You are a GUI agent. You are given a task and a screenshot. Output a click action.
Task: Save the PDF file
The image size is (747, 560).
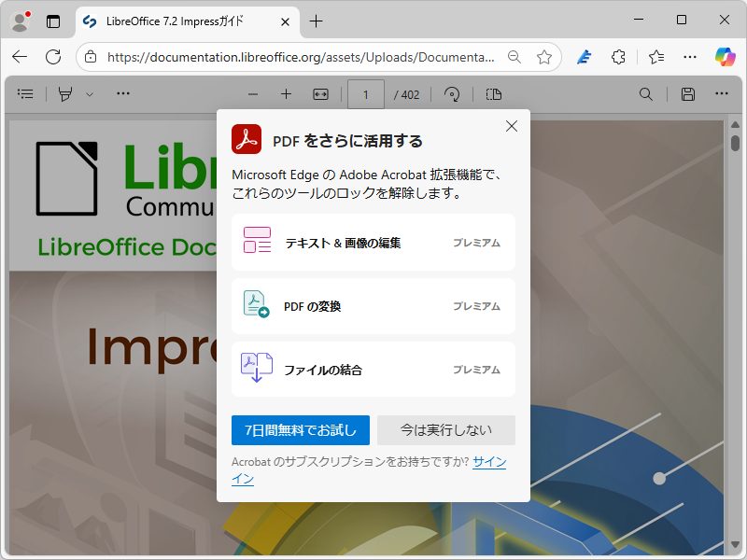pyautogui.click(x=687, y=93)
